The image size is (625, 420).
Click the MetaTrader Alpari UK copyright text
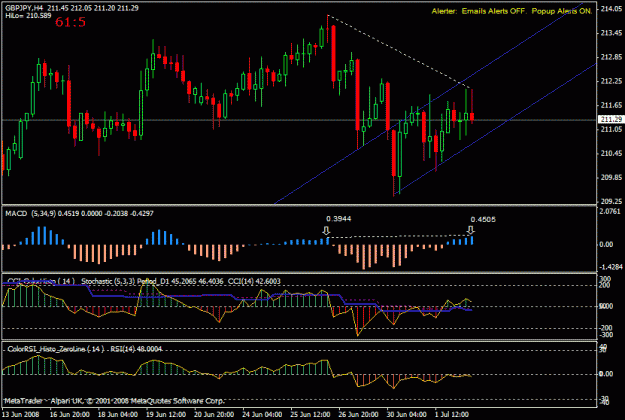pyautogui.click(x=114, y=401)
